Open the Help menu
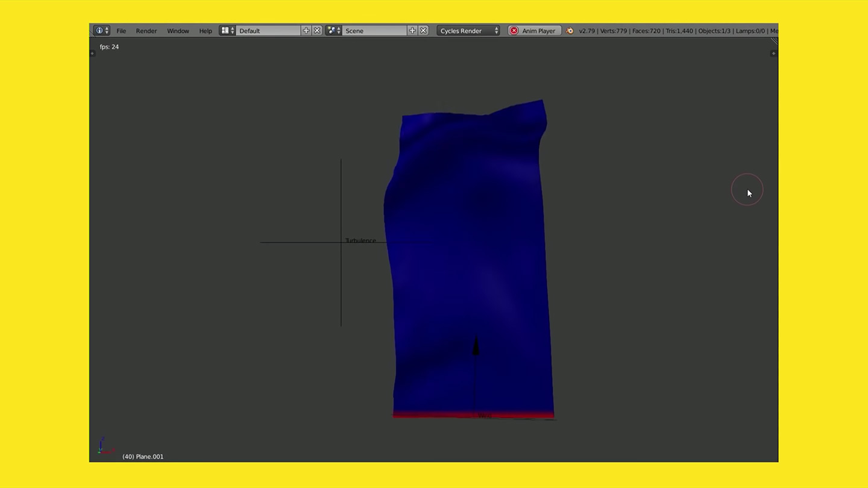Viewport: 868px width, 488px height. pyautogui.click(x=205, y=30)
